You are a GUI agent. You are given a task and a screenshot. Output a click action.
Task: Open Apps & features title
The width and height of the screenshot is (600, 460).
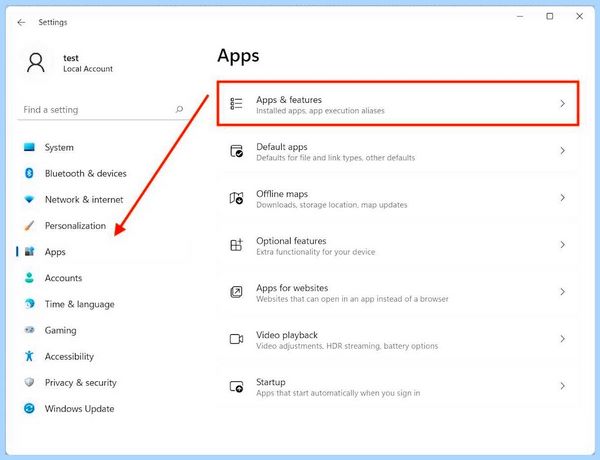point(289,100)
